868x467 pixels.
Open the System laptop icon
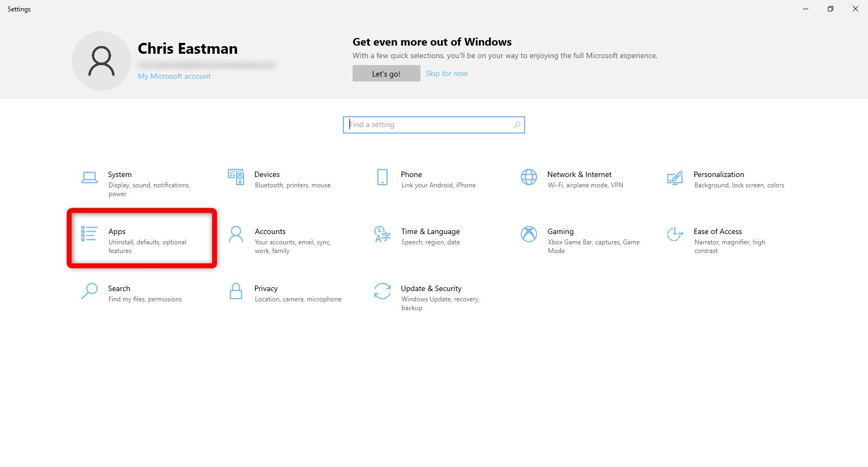point(90,178)
